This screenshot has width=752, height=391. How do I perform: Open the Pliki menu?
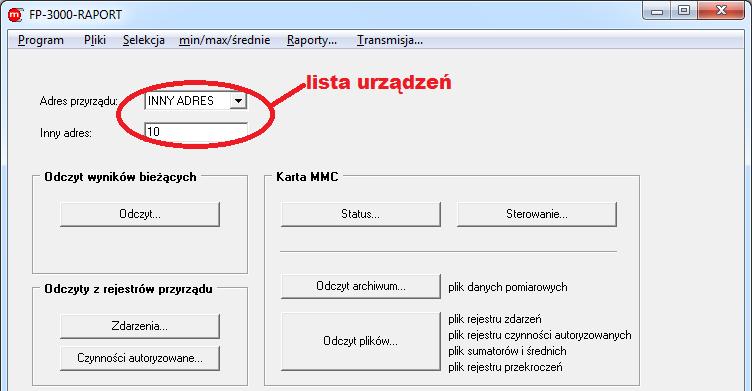coord(95,40)
